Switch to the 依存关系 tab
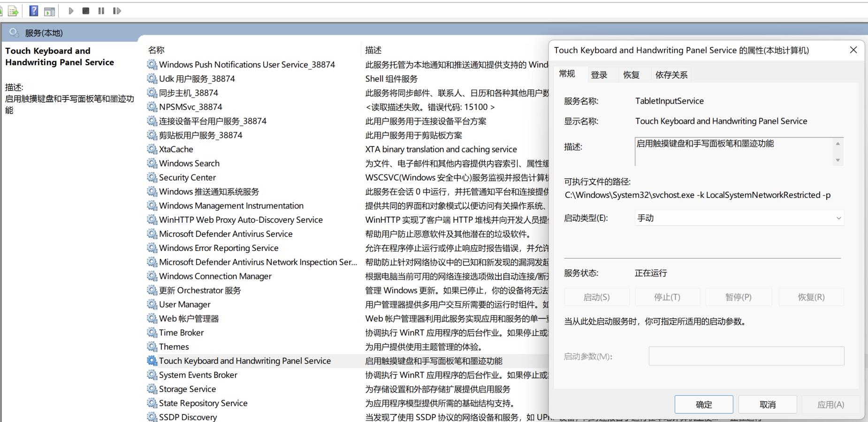Viewport: 868px width, 422px height. coord(671,75)
